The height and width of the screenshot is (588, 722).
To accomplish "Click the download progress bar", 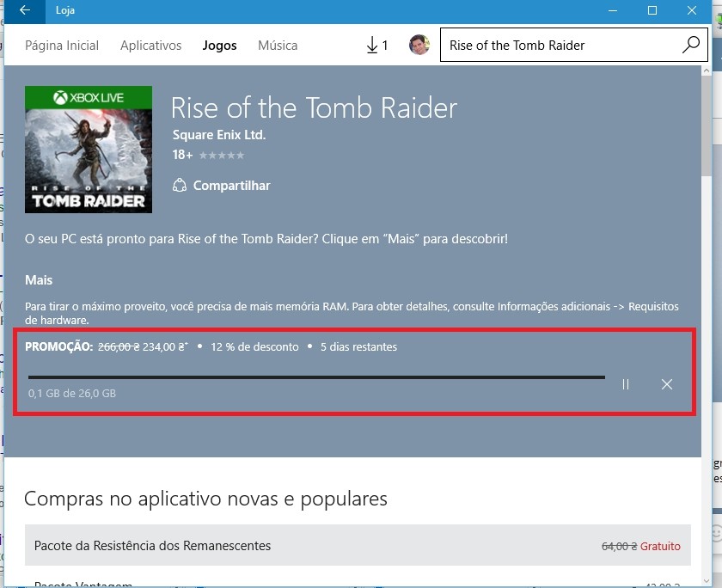I will 316,377.
